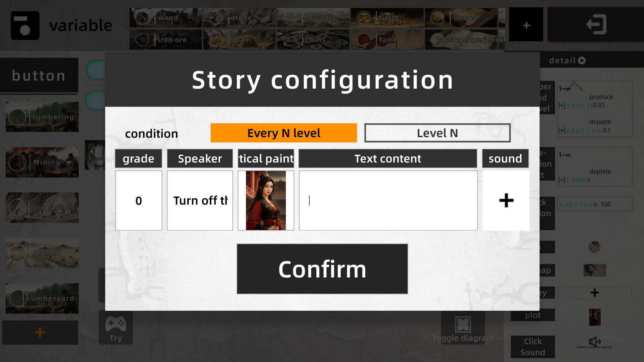Open the wood variable tab
This screenshot has width=644, height=362.
tap(165, 17)
